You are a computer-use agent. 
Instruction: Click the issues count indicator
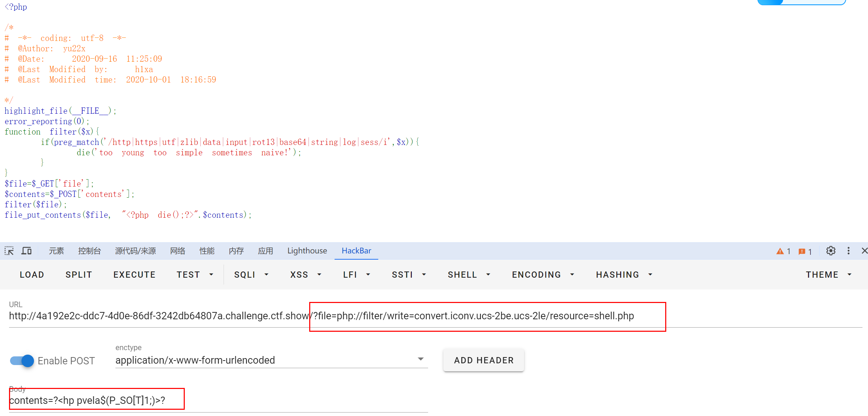coord(805,251)
